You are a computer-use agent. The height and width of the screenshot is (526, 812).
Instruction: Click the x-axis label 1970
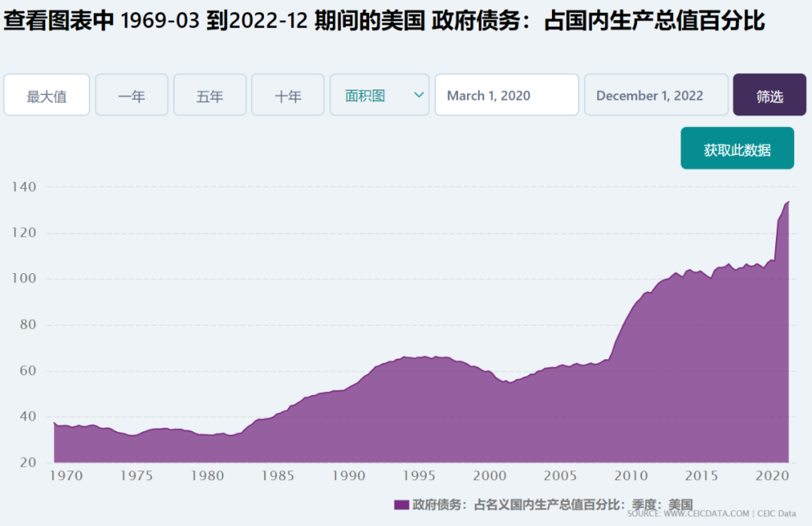(x=66, y=476)
